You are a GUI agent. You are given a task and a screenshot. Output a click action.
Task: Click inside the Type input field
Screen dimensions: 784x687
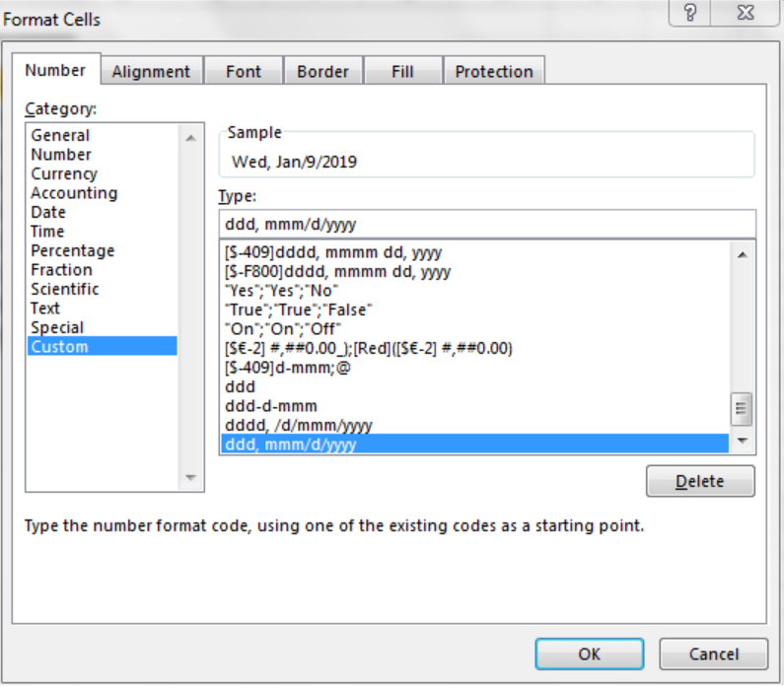click(x=487, y=225)
